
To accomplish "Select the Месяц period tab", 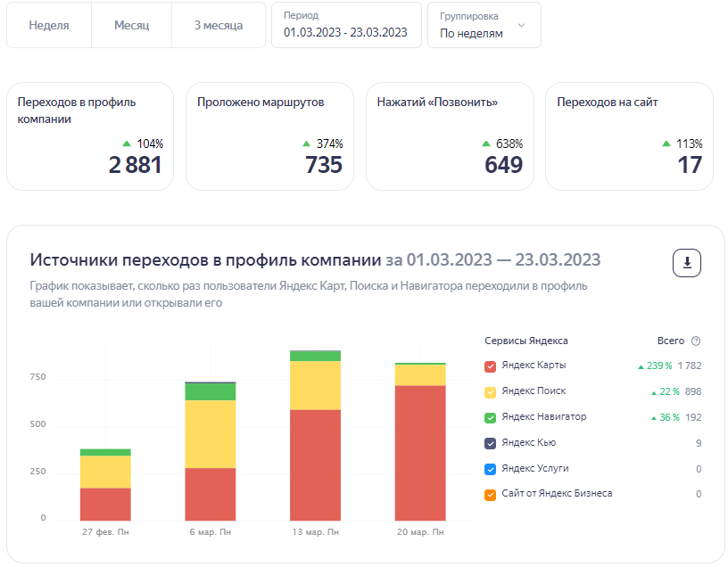I will tap(131, 25).
